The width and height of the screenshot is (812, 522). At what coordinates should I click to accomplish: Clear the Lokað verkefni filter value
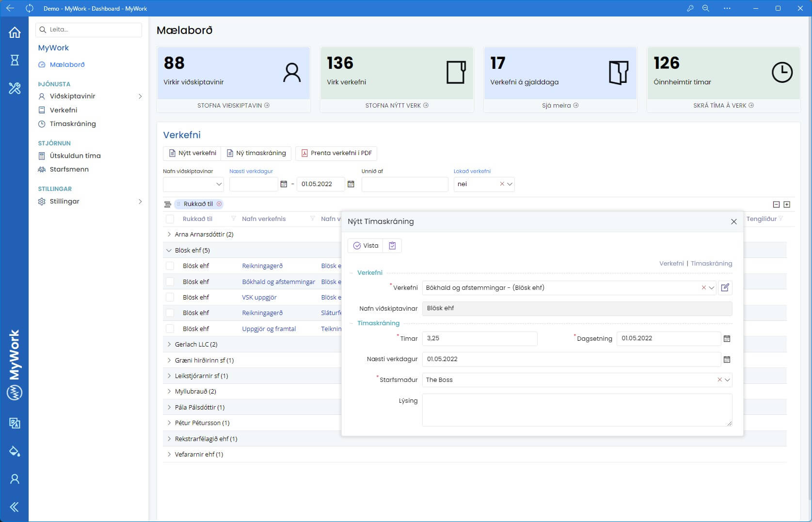pos(502,184)
